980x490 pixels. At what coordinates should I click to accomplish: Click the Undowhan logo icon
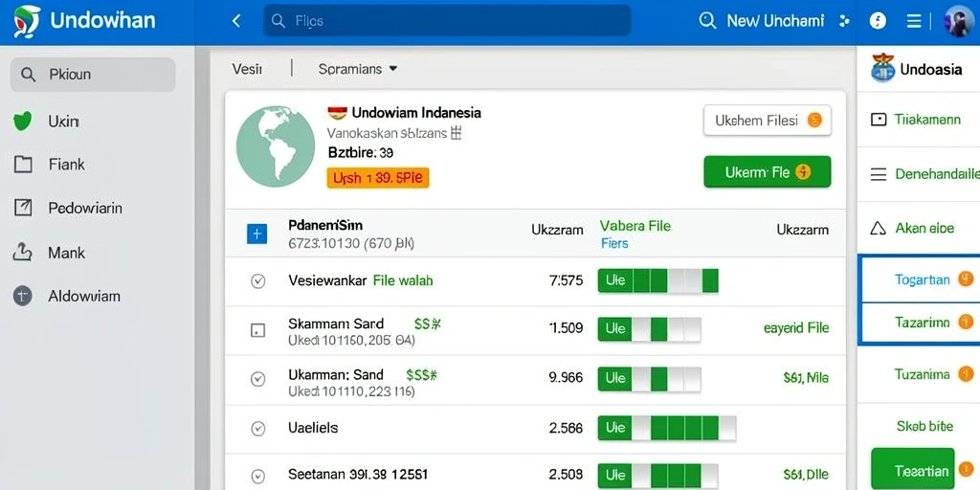[26, 21]
